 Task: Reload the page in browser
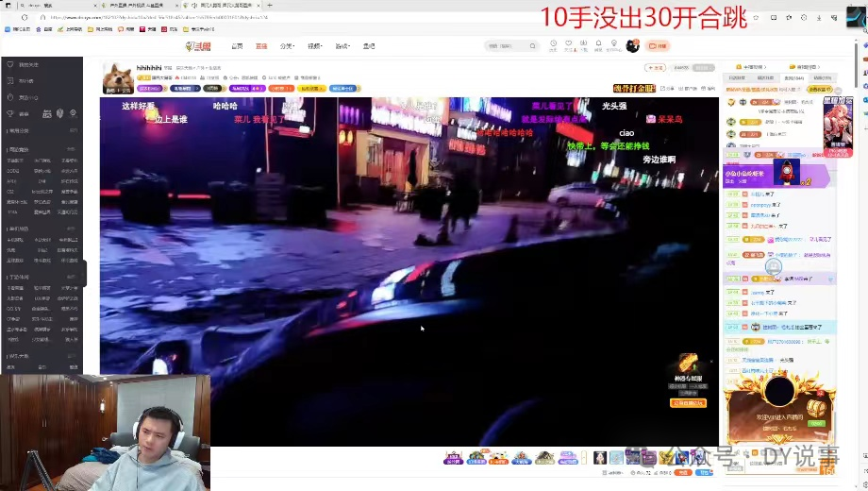25,17
